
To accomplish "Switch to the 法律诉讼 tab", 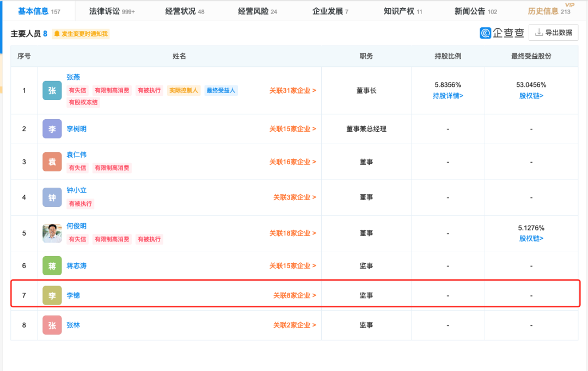I will click(112, 11).
